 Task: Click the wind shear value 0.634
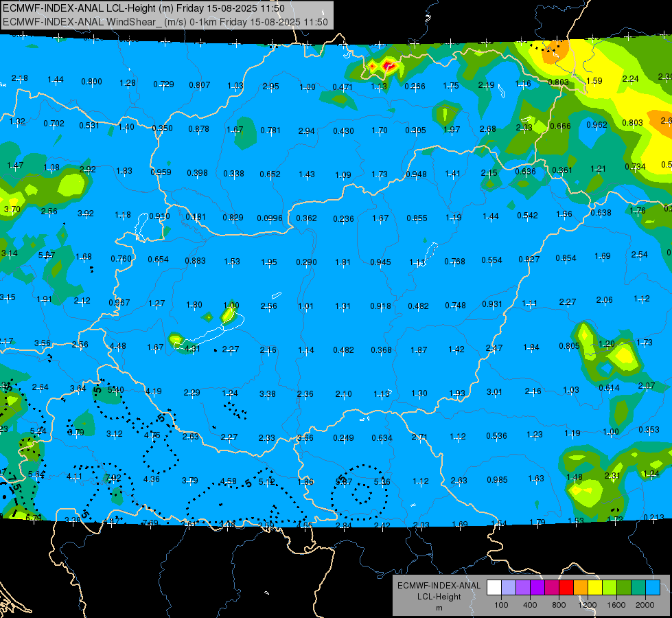point(382,437)
